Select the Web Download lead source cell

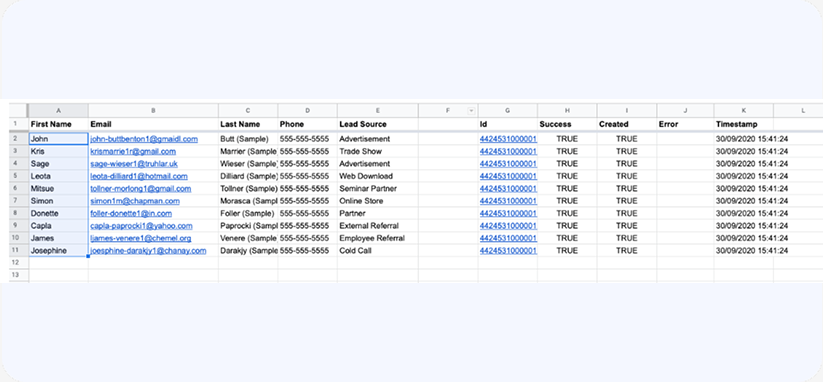[378, 176]
